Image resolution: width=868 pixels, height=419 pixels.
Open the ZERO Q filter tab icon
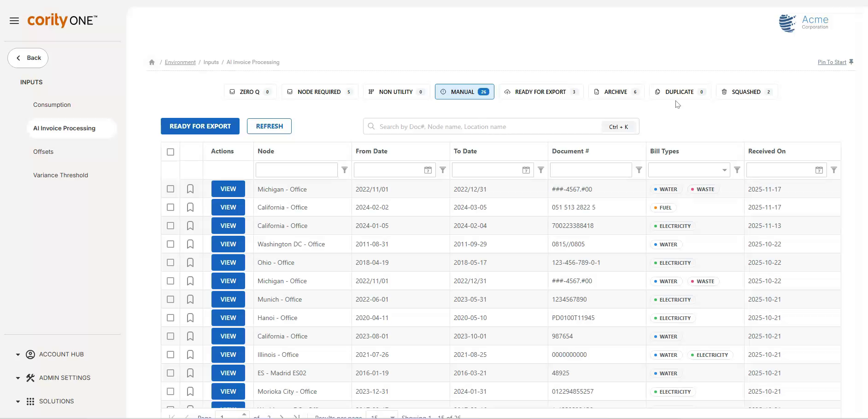click(x=233, y=92)
